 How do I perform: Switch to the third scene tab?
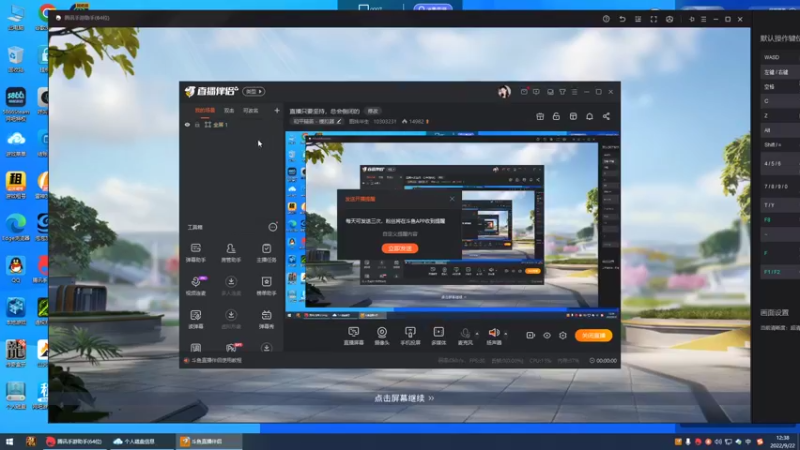click(x=251, y=110)
